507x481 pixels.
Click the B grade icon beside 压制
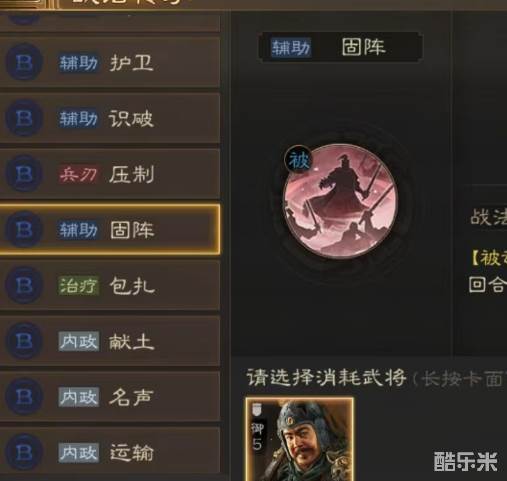pos(24,174)
